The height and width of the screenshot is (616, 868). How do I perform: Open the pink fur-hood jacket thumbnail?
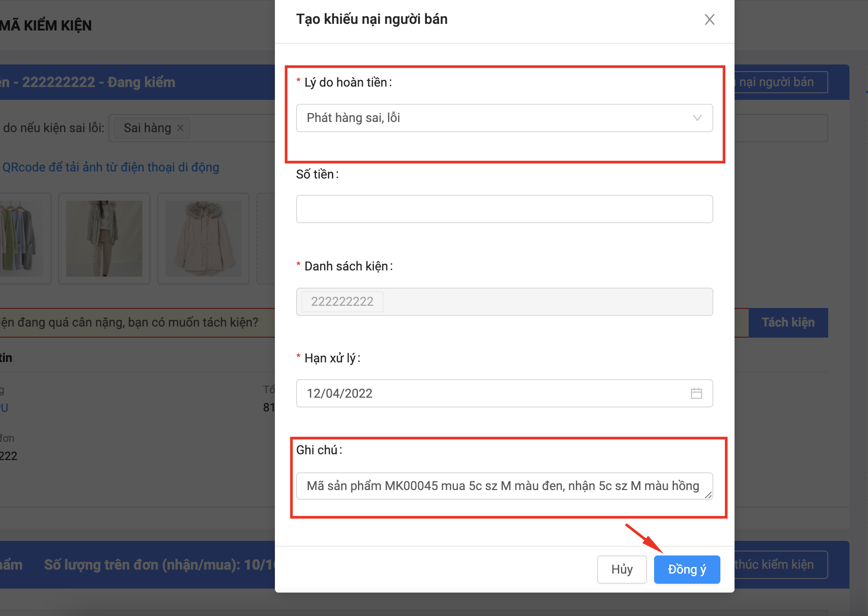[x=203, y=239]
